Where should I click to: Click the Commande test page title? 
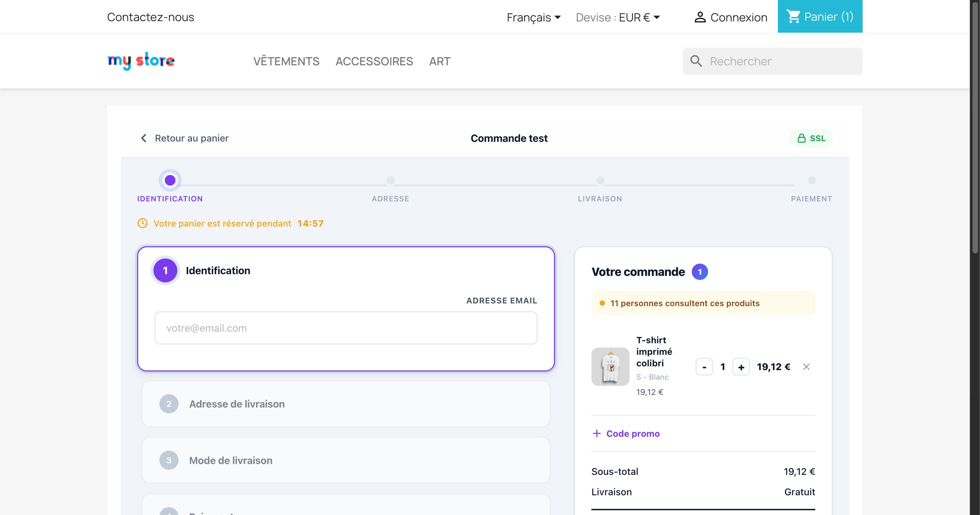[x=509, y=138]
